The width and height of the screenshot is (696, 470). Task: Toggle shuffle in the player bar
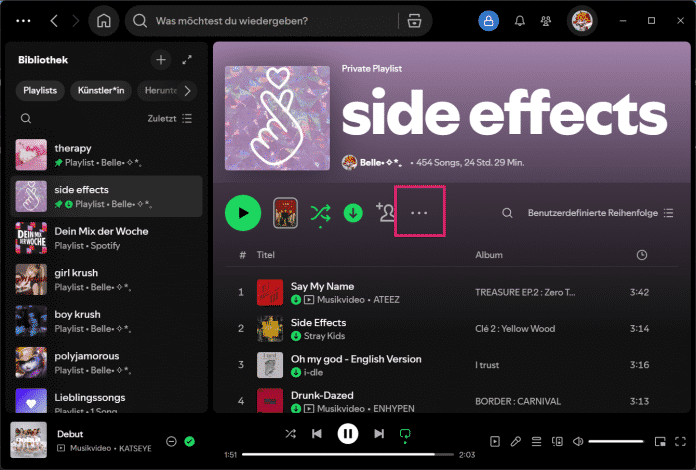tap(290, 434)
